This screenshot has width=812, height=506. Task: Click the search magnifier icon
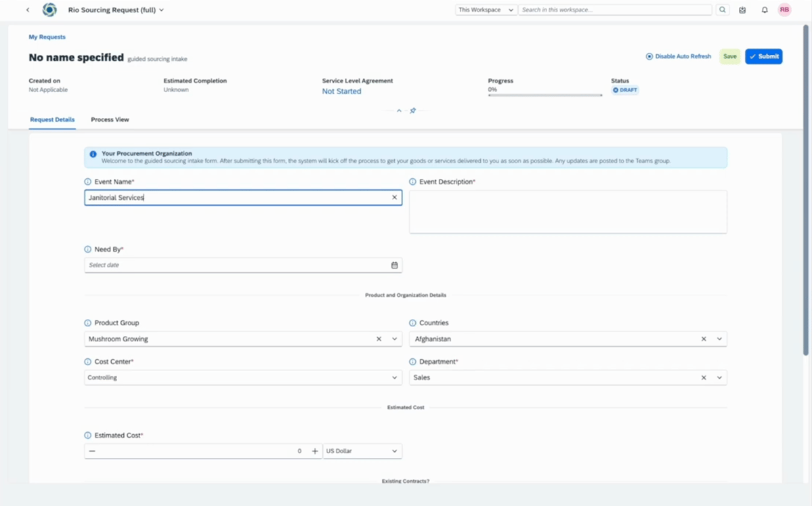(723, 10)
